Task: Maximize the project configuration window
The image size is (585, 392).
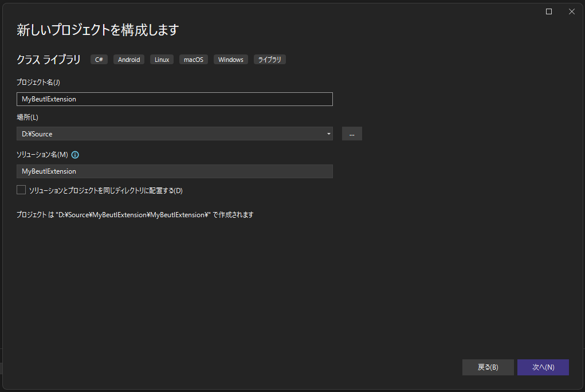Action: [548, 11]
